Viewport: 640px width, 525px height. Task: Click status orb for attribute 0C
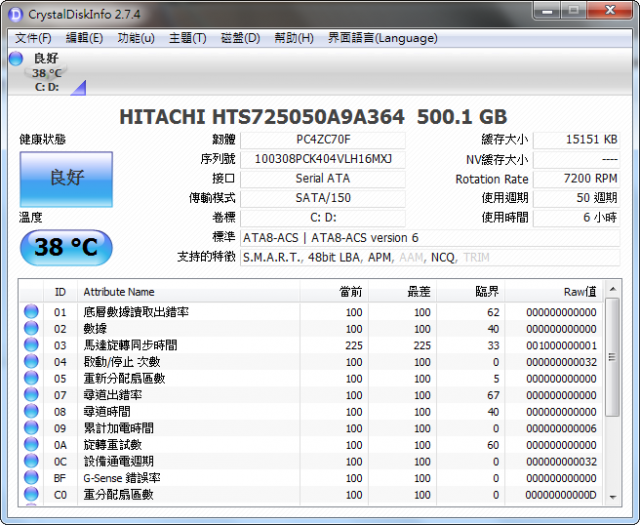coord(31,461)
